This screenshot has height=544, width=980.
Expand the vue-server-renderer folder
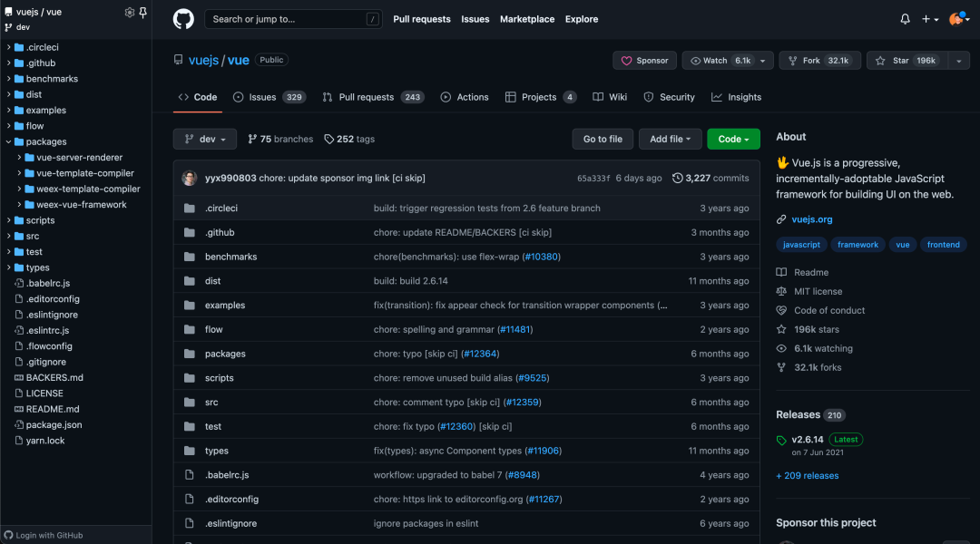click(19, 158)
